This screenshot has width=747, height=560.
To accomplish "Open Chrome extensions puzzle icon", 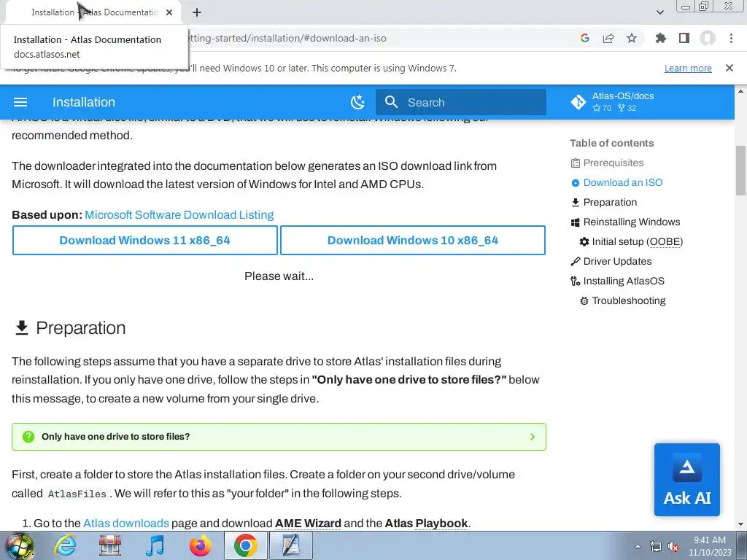I will pos(661,38).
